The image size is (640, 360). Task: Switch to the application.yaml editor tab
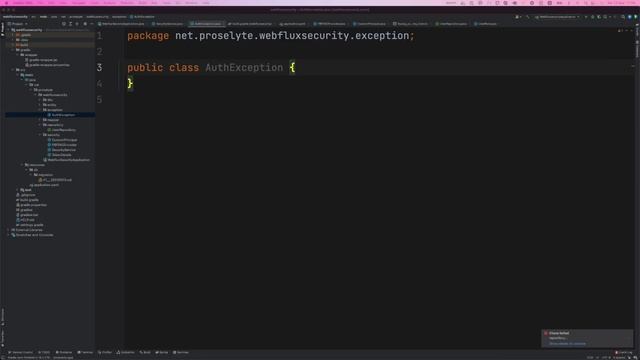tap(292, 24)
